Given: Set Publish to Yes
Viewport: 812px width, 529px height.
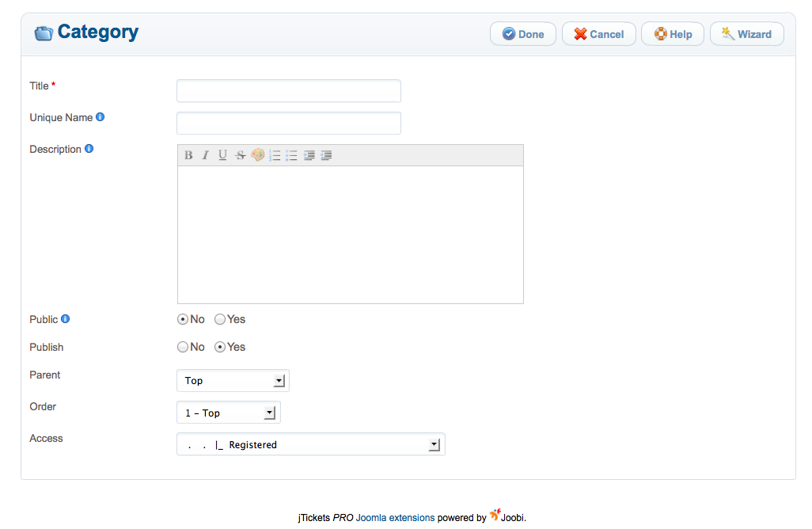Looking at the screenshot, I should [x=220, y=347].
